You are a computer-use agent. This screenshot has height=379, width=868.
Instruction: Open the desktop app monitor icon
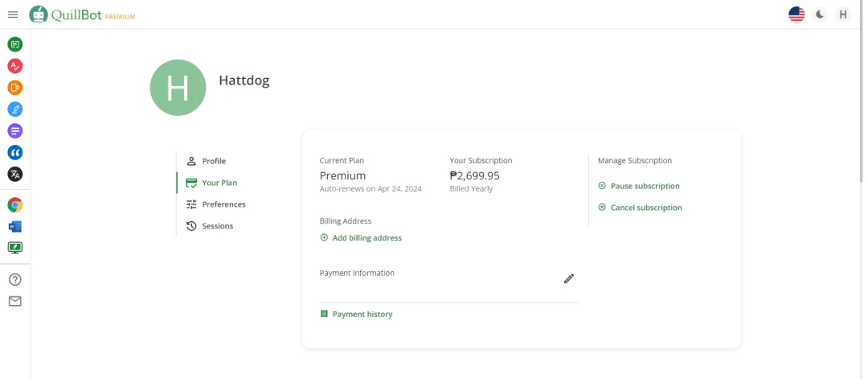click(15, 248)
